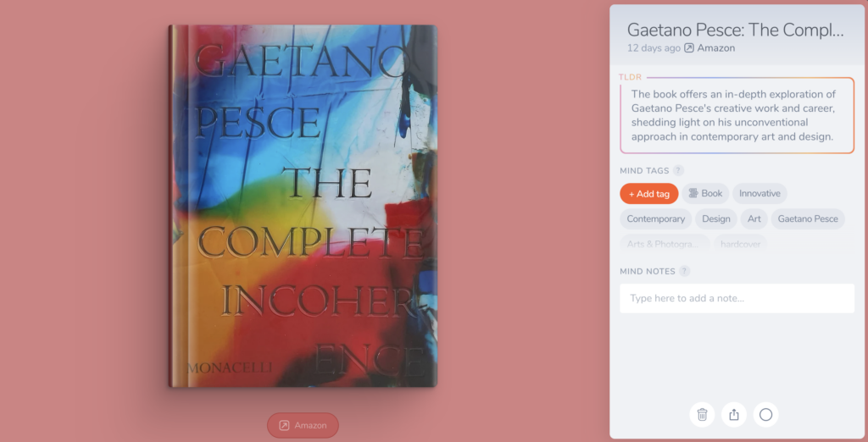Click the Gaetano Pesce book cover image
Viewport: 868px width, 442px height.
click(x=303, y=206)
